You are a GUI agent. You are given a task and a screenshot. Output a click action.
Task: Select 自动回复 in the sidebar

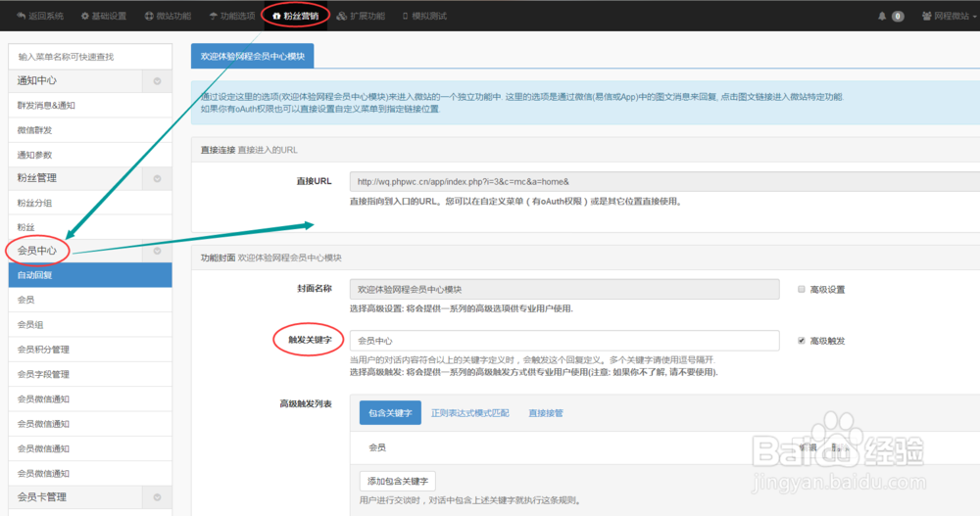coord(90,275)
